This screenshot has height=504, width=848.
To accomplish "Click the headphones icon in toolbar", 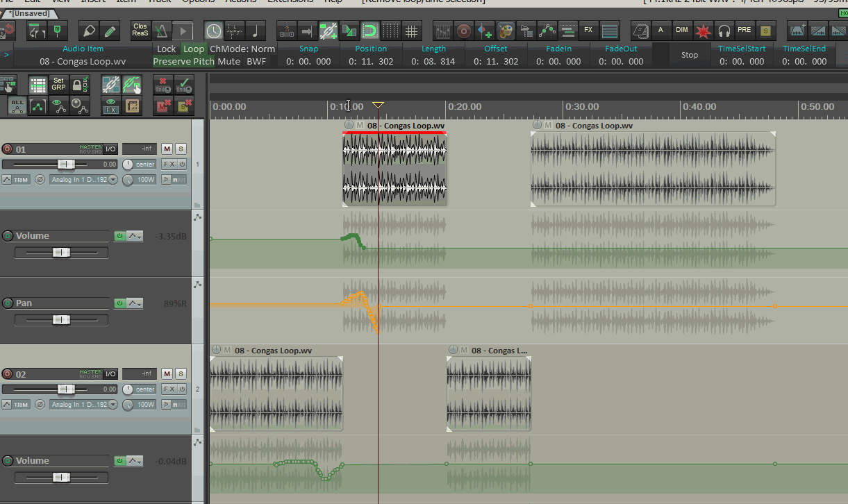I will 724,31.
